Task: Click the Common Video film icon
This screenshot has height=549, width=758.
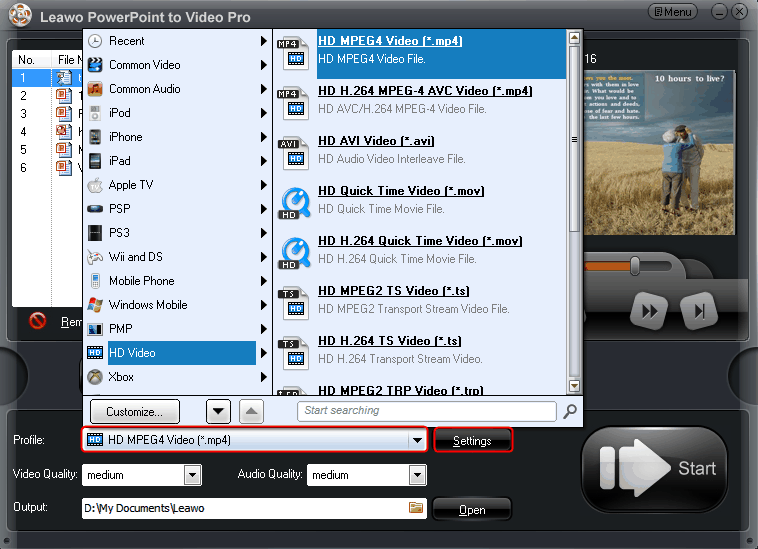Action: 95,65
